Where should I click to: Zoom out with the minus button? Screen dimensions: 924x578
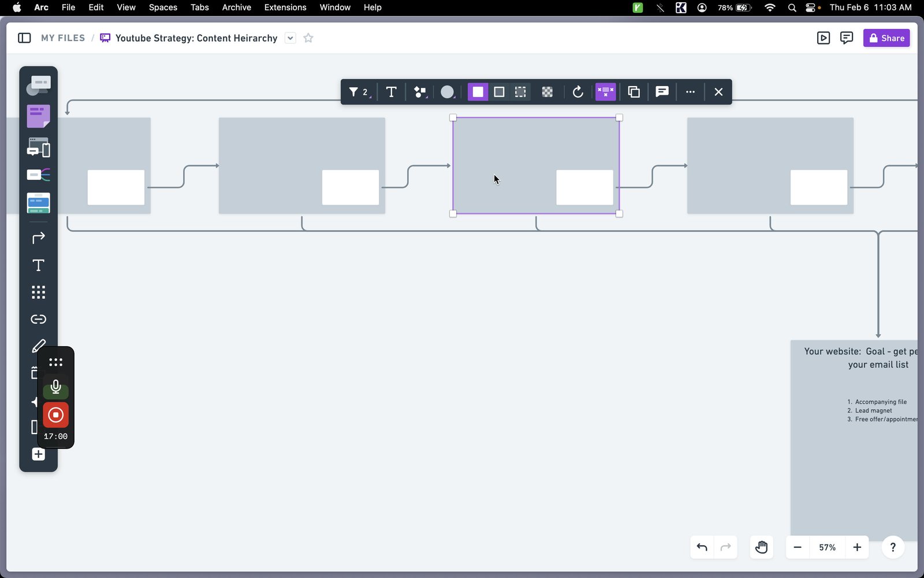[x=798, y=547]
